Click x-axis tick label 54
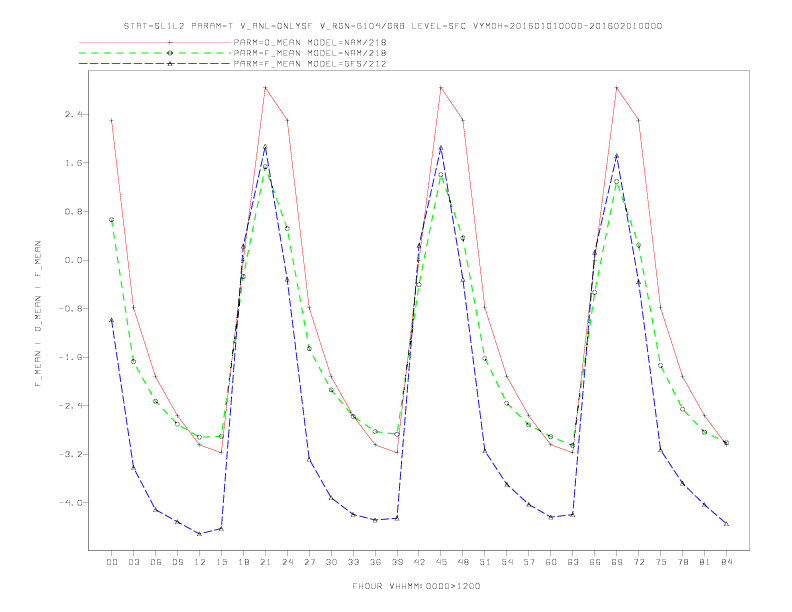The height and width of the screenshot is (612, 792). pos(507,562)
